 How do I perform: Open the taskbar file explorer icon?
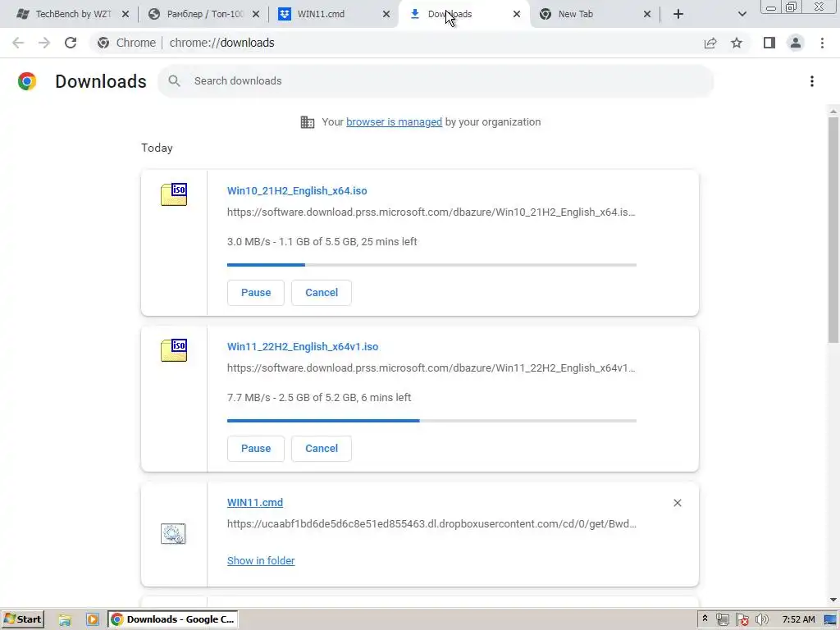pos(65,620)
